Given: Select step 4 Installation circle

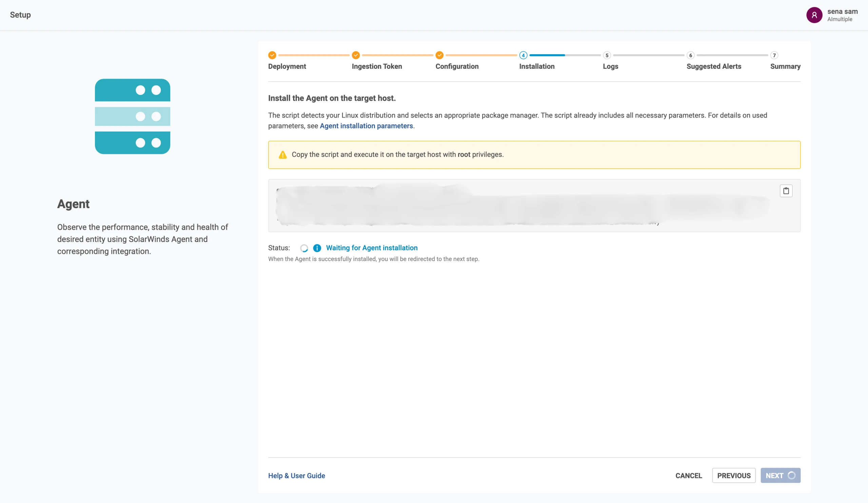Looking at the screenshot, I should point(523,55).
